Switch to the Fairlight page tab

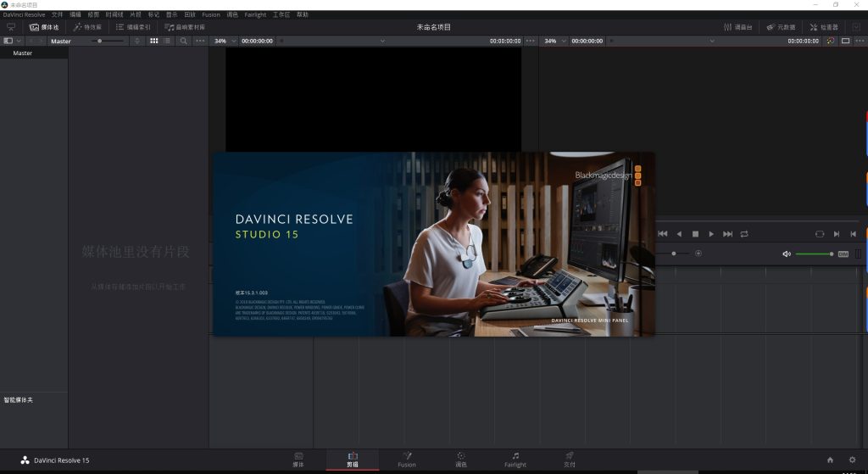pyautogui.click(x=515, y=460)
